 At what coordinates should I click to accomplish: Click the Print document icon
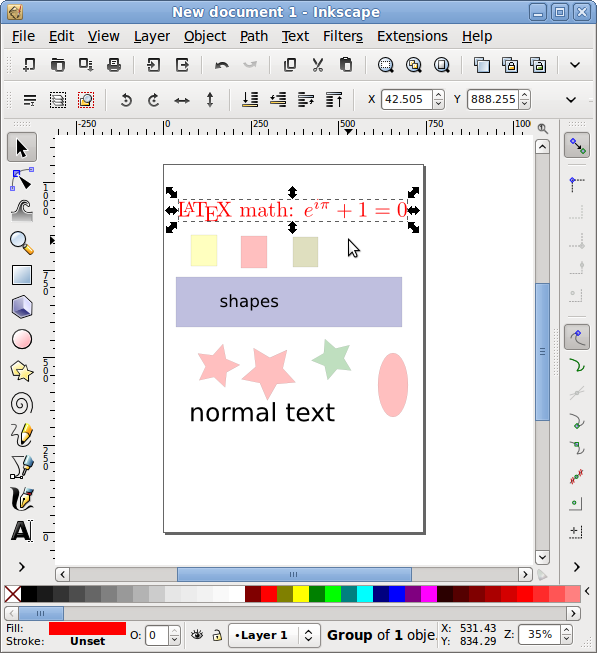click(114, 65)
